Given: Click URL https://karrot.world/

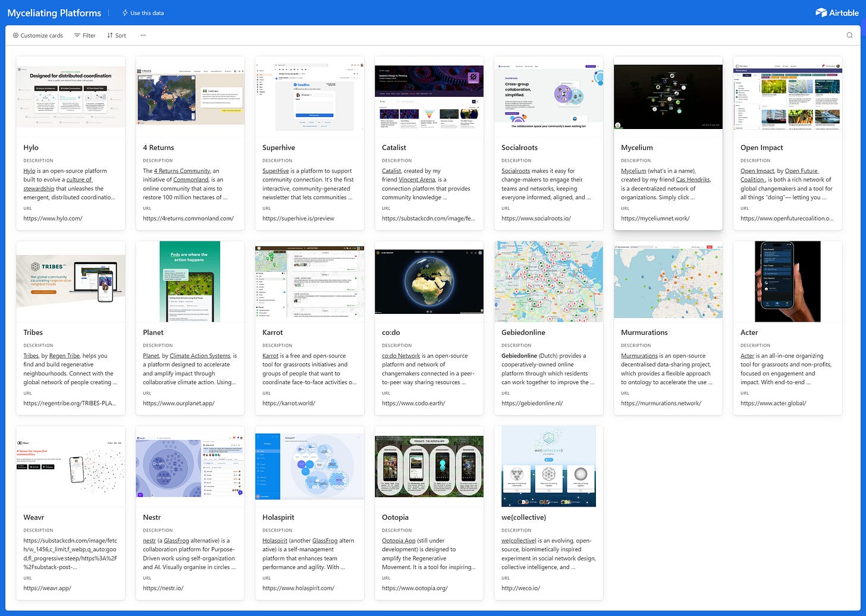Looking at the screenshot, I should pos(288,403).
